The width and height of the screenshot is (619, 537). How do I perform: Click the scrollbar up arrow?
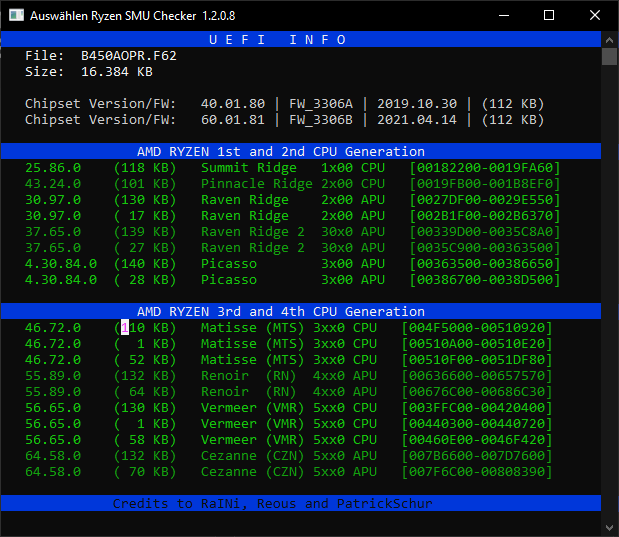pos(609,40)
